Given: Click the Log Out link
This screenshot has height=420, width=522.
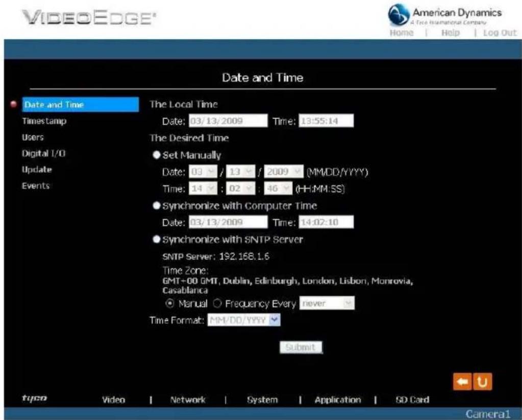Looking at the screenshot, I should (500, 33).
